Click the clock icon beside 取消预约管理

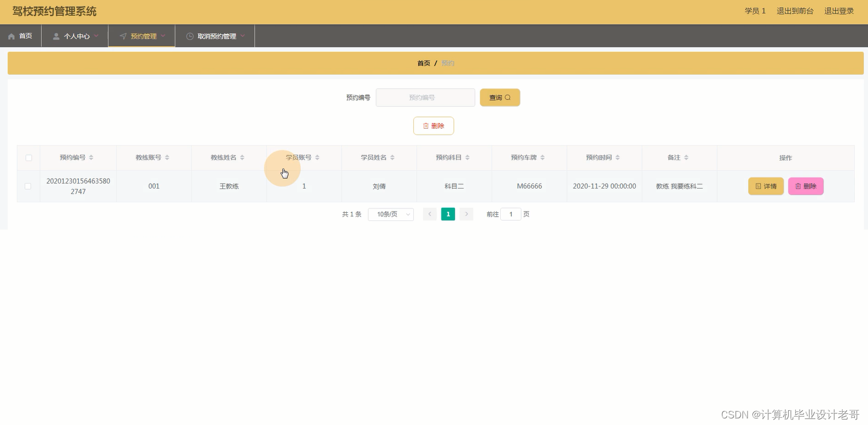tap(190, 36)
